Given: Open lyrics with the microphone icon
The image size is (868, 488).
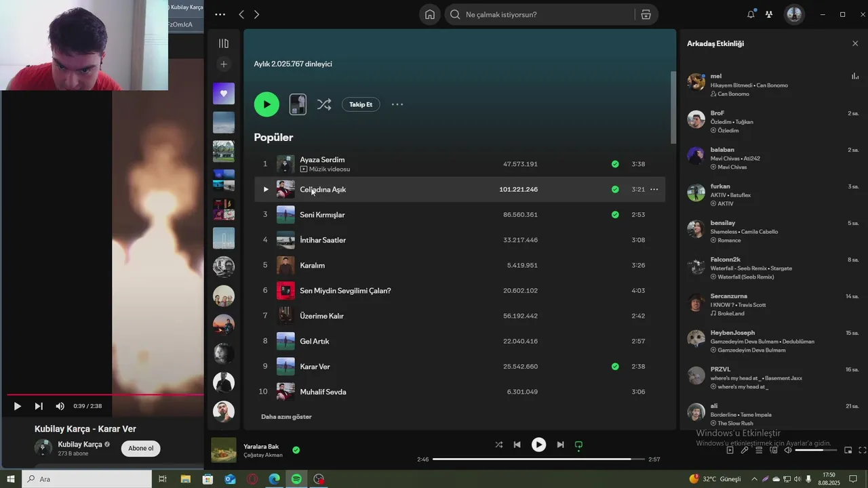Looking at the screenshot, I should tap(745, 450).
